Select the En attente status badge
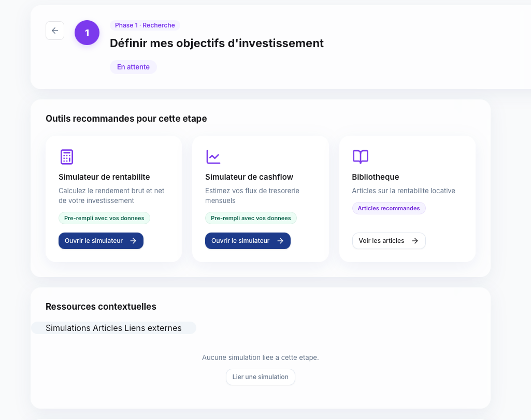This screenshot has width=531, height=420. coord(133,67)
